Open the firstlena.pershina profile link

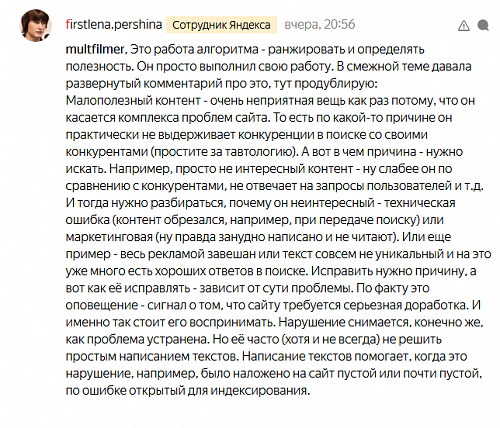pyautogui.click(x=114, y=25)
